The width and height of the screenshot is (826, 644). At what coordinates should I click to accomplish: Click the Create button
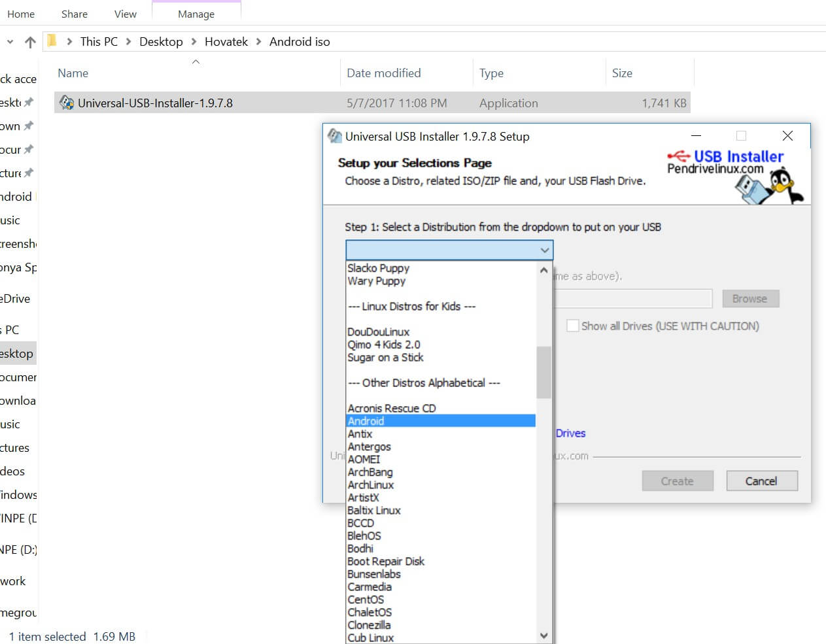[x=678, y=481]
